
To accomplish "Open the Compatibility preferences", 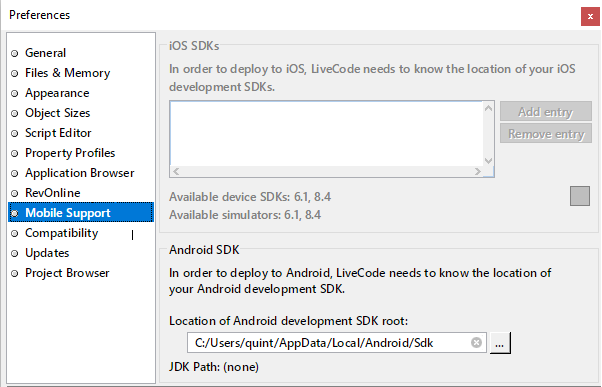I will (x=61, y=233).
